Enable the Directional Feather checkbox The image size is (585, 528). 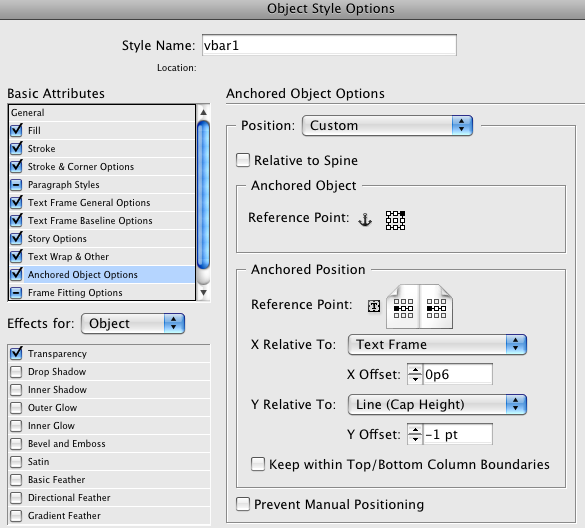16,497
